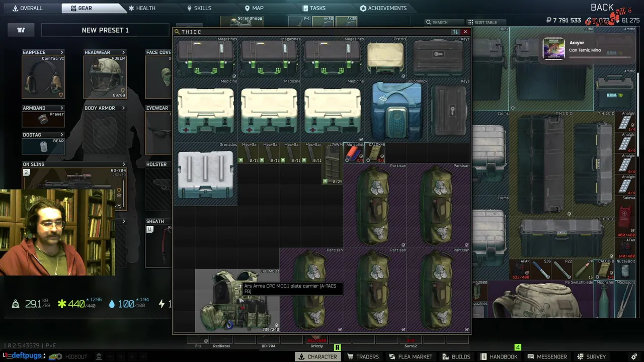This screenshot has height=362, width=644.
Task: Click the THICC window search magnifier
Action: (177, 32)
